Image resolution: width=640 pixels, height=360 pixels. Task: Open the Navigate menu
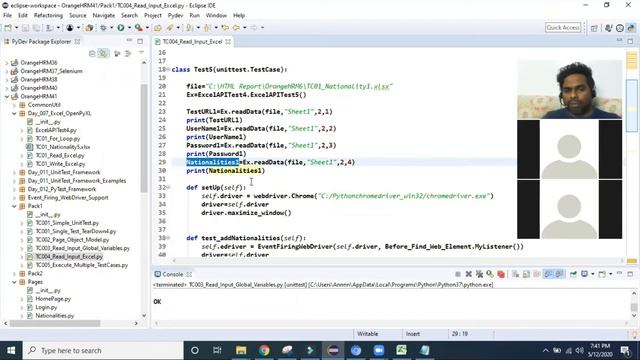[104, 16]
